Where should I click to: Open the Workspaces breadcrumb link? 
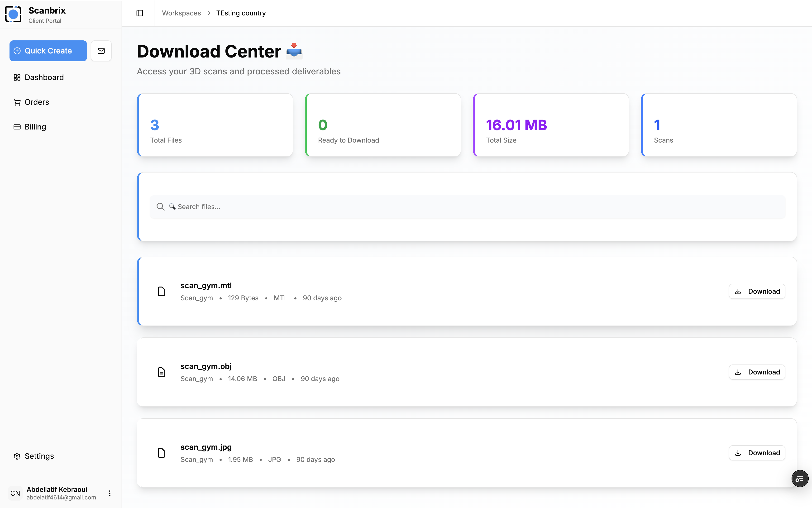tap(181, 13)
